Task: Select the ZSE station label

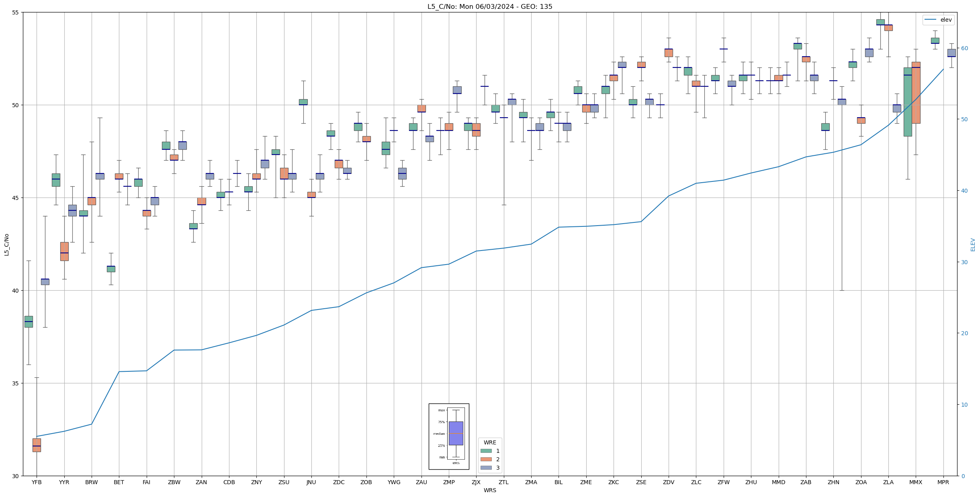Action: [x=641, y=482]
